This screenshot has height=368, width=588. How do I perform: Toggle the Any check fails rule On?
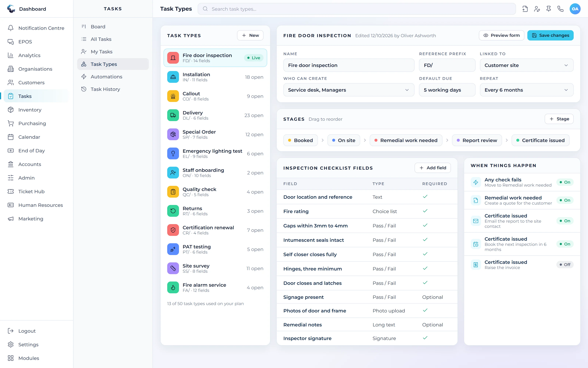pyautogui.click(x=565, y=182)
